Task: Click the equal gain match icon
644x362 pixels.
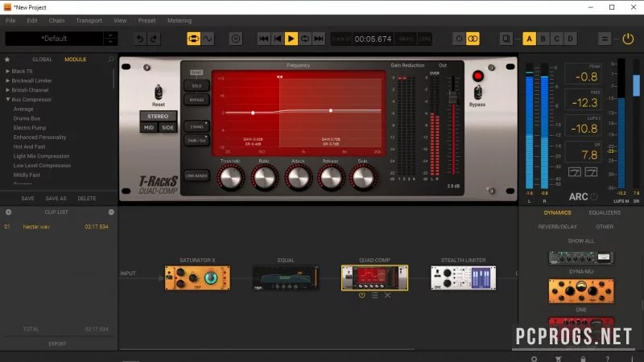Action: click(x=605, y=39)
